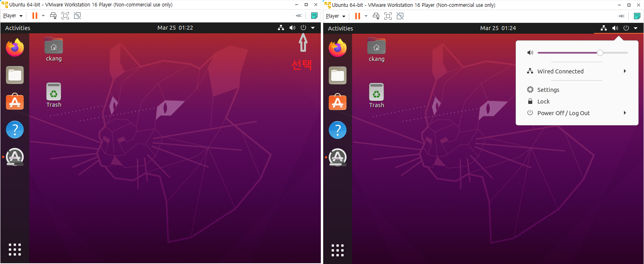Screen dimensions: 644x264
Task: Open notes icon in left VMware toolbar
Action: tap(314, 16)
